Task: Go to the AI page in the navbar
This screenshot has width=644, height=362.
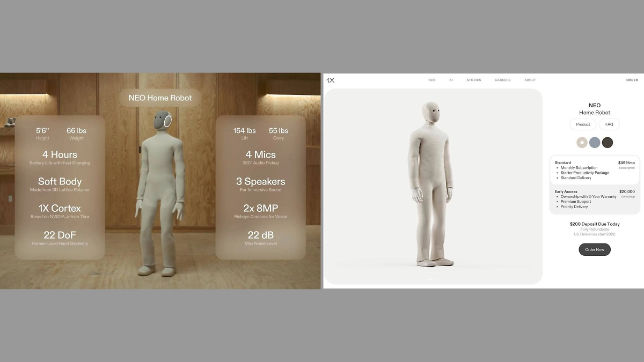Action: tap(451, 80)
